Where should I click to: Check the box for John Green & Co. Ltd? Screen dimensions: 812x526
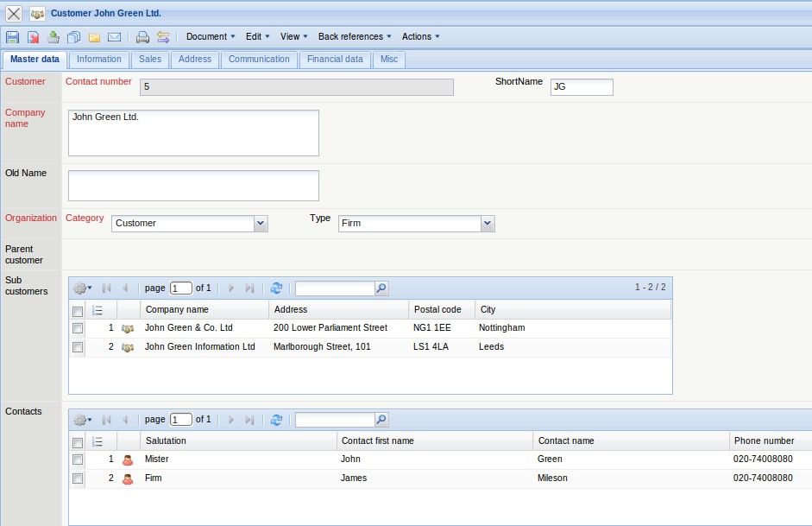(78, 328)
